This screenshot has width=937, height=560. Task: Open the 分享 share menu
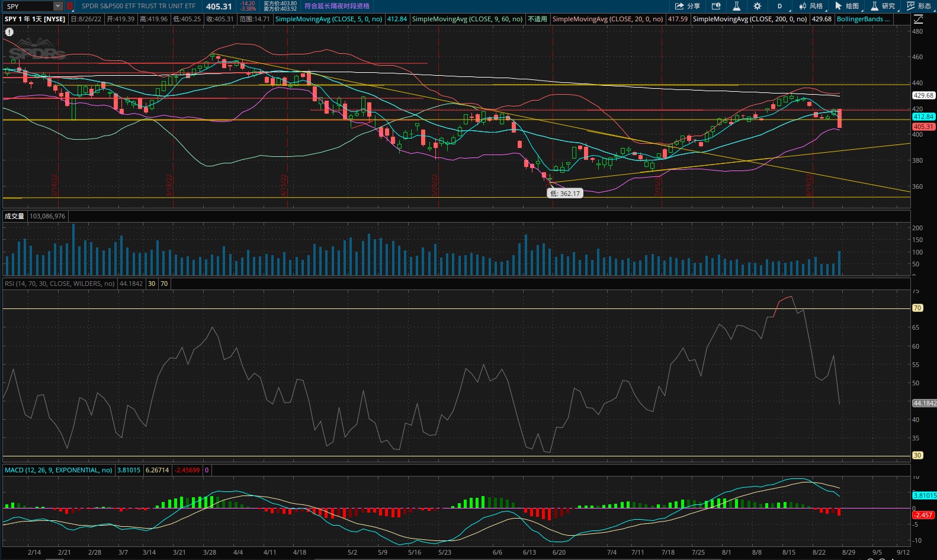688,6
